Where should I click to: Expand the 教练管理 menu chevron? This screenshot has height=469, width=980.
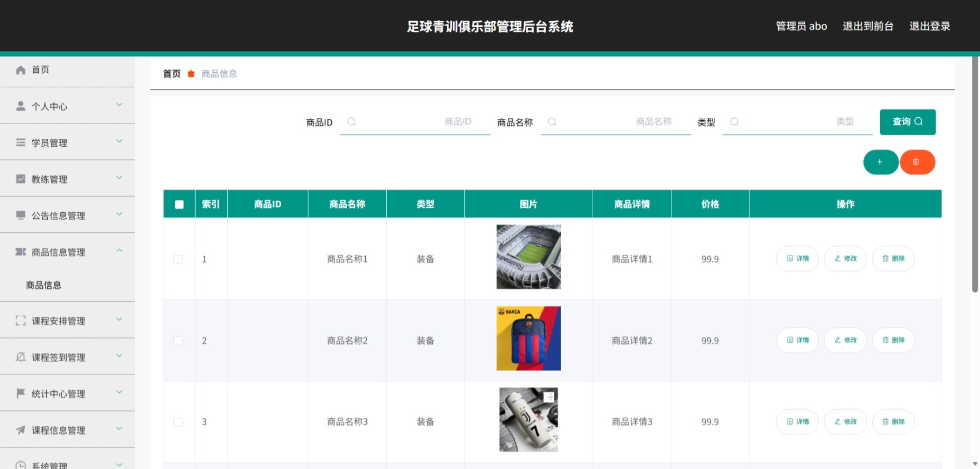[x=119, y=178]
